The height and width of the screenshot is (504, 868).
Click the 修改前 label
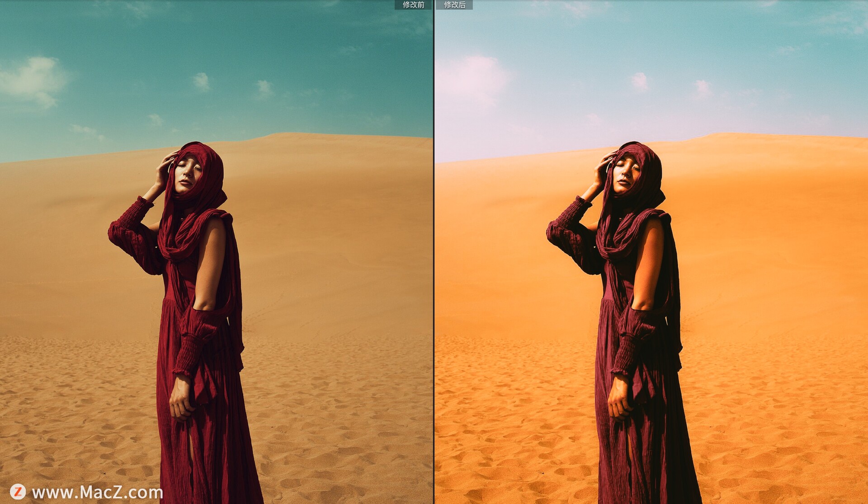pyautogui.click(x=413, y=5)
